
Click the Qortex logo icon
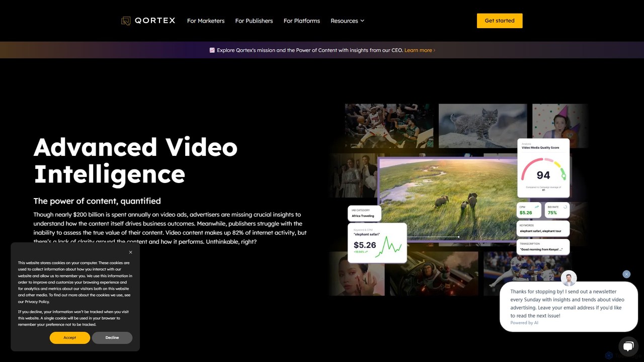click(126, 21)
